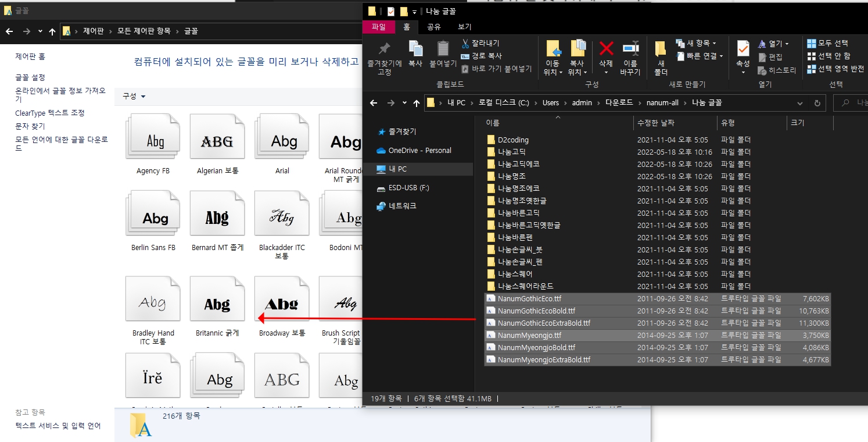Screen dimensions: 868x442
Task: Open 구성 (Organize) dropdown in Fonts window
Action: [134, 96]
